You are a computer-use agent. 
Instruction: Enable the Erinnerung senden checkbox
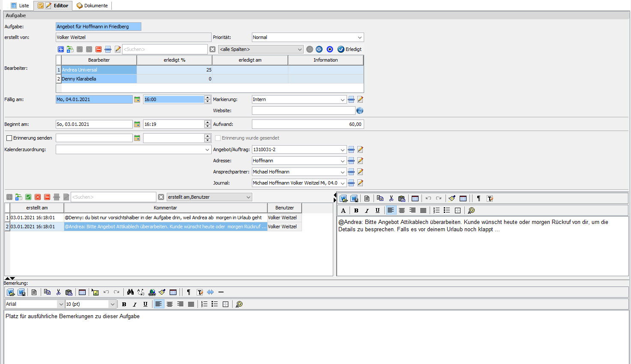click(9, 138)
